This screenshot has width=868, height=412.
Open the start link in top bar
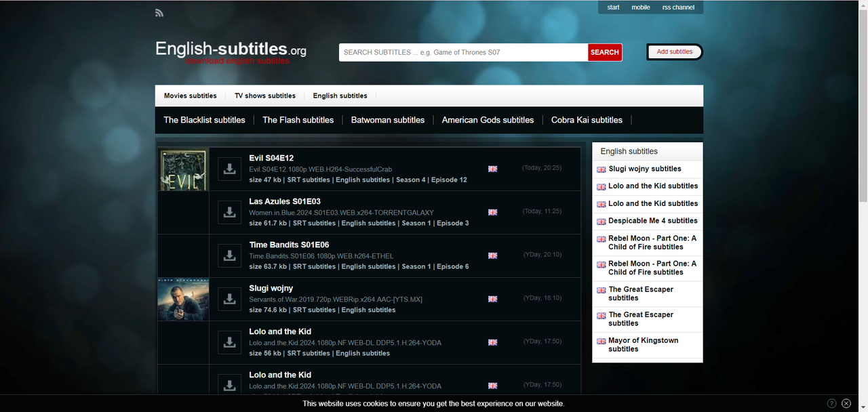[x=613, y=7]
